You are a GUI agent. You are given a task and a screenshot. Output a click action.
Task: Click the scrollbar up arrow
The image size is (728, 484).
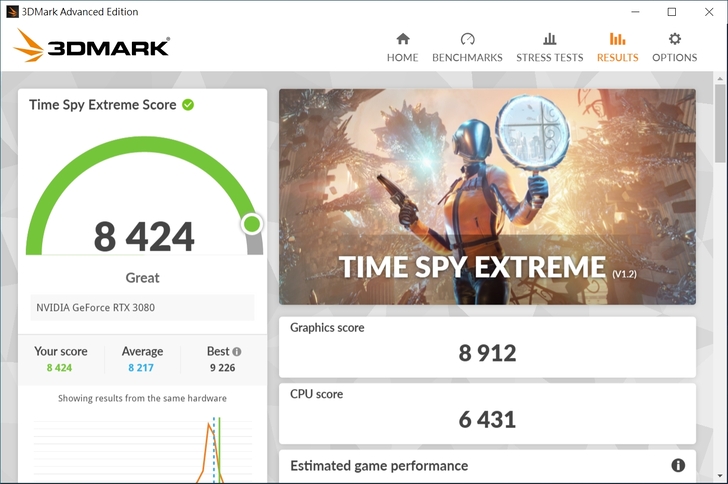[720, 78]
